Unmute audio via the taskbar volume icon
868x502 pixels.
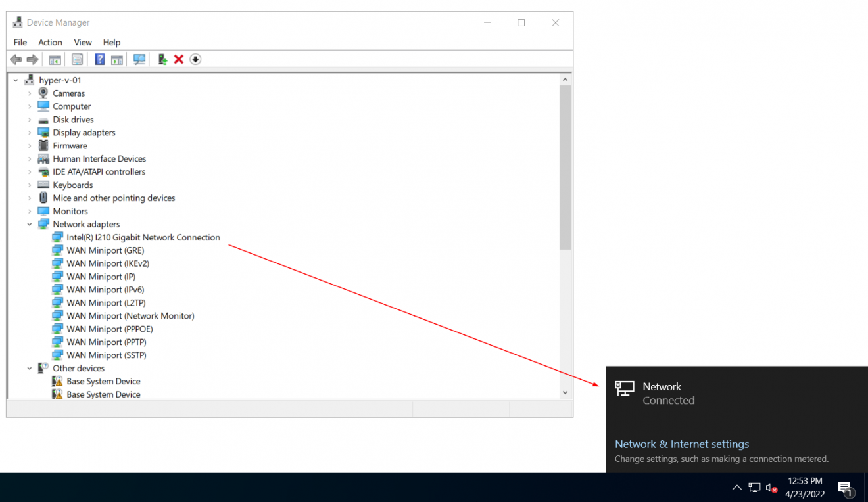[771, 488]
